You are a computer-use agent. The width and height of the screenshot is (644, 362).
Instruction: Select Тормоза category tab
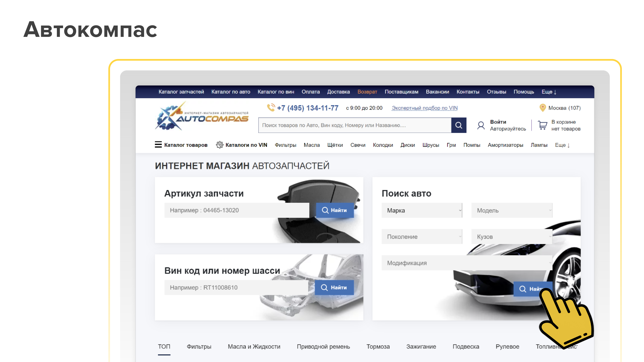coord(378,347)
